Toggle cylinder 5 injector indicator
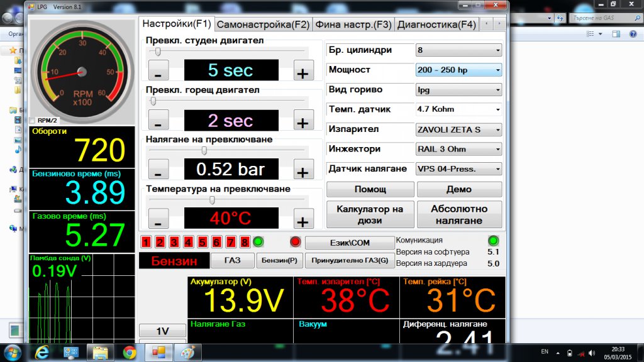 (203, 242)
